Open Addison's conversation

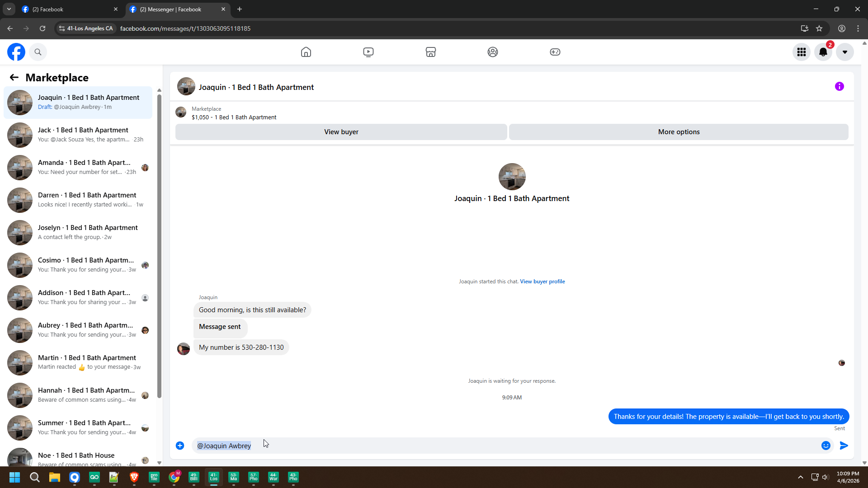78,298
